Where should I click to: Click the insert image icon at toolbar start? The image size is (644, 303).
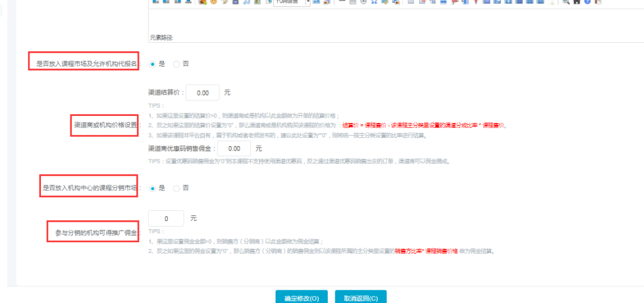coord(202,3)
